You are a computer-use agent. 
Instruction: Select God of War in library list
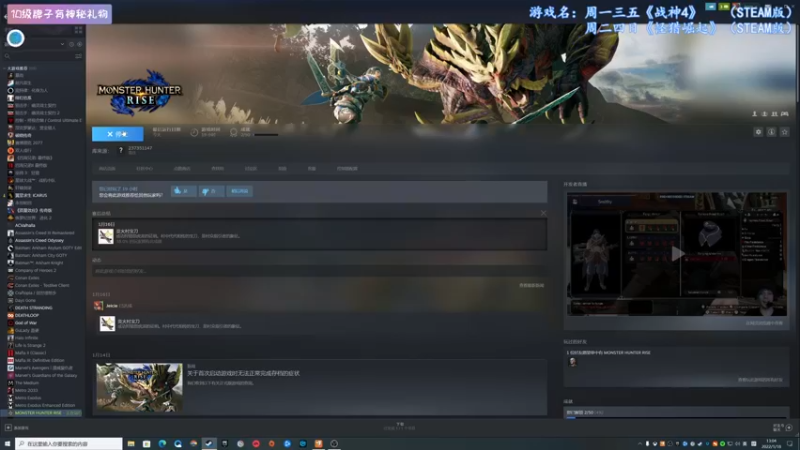click(26, 323)
